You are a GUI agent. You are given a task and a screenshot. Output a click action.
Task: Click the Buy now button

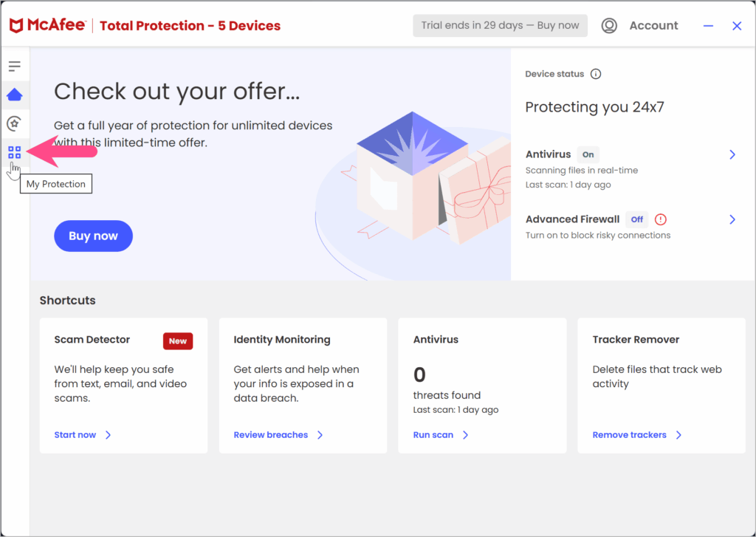[x=93, y=236]
